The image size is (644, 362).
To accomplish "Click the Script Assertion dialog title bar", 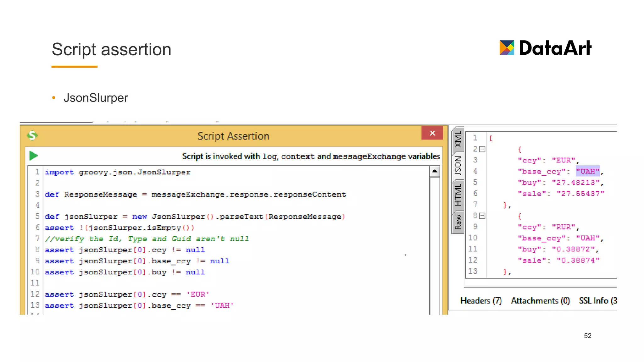I will 233,136.
